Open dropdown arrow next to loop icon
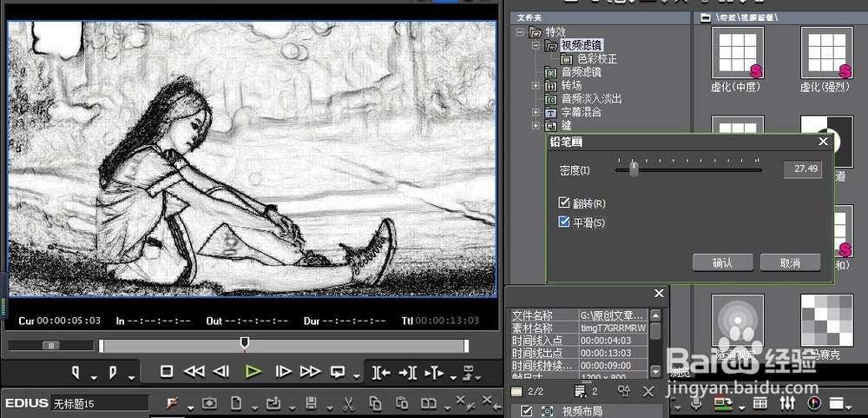The image size is (868, 418). [x=356, y=378]
